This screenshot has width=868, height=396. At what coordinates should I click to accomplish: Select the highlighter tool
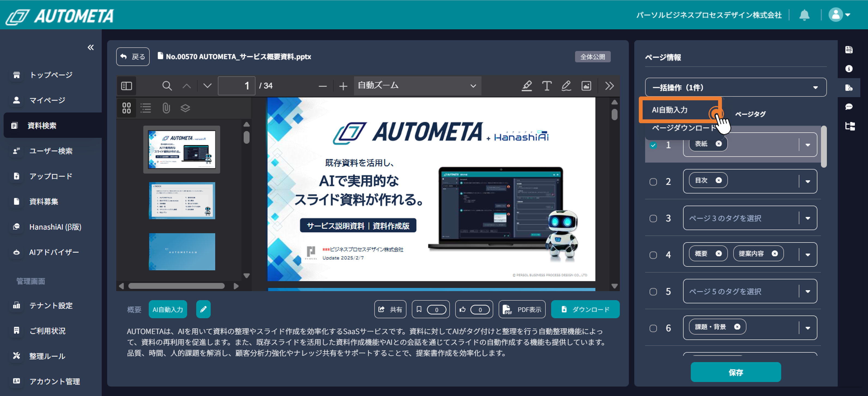527,86
